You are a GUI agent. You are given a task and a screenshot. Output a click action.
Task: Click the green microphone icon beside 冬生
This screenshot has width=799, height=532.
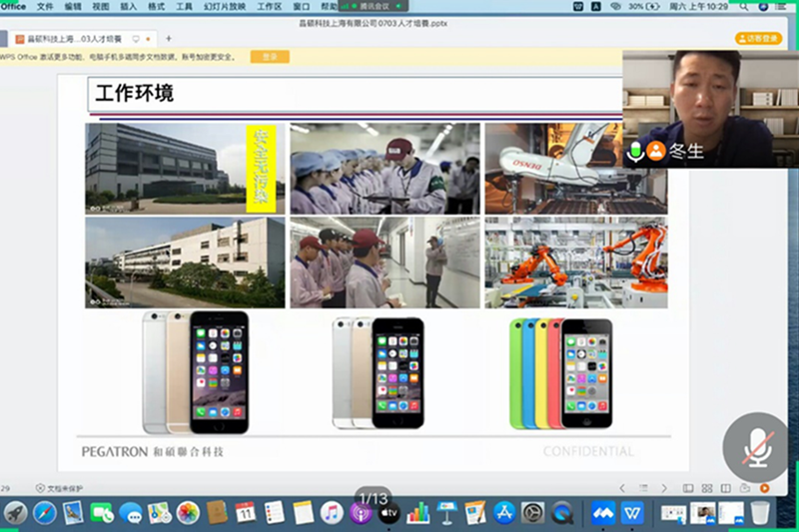pyautogui.click(x=635, y=152)
